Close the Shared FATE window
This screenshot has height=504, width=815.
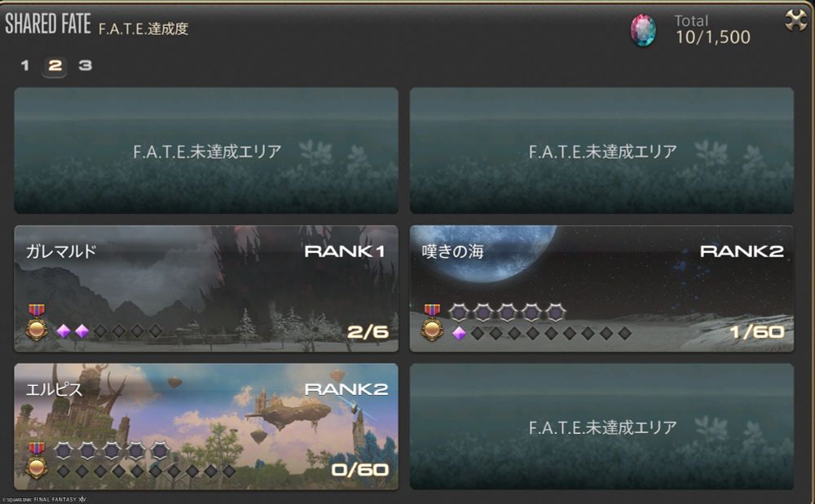[795, 20]
